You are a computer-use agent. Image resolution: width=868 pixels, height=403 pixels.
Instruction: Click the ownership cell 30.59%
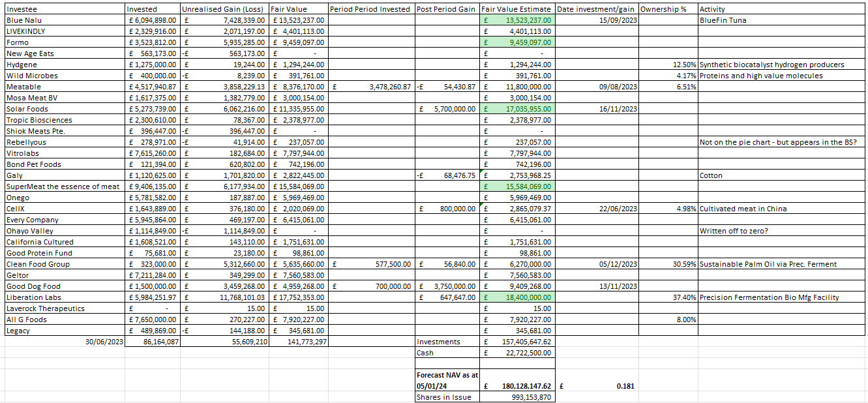pyautogui.click(x=668, y=264)
